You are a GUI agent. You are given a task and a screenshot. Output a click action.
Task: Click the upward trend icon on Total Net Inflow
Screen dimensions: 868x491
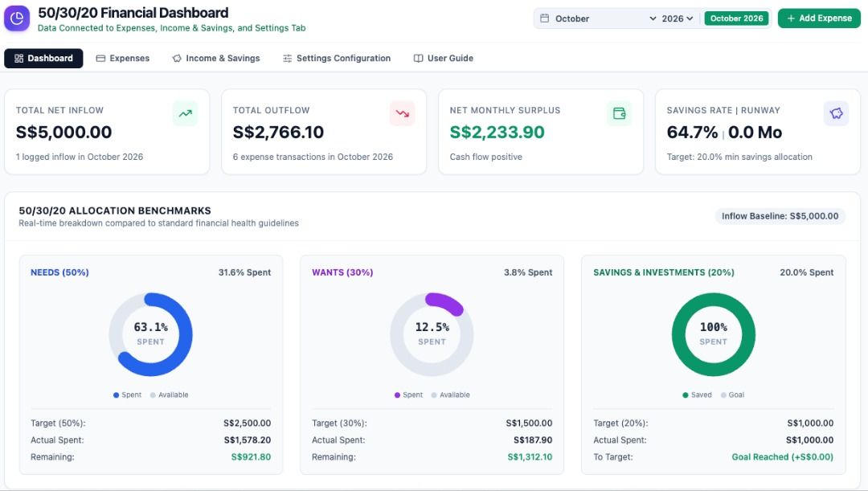(185, 113)
